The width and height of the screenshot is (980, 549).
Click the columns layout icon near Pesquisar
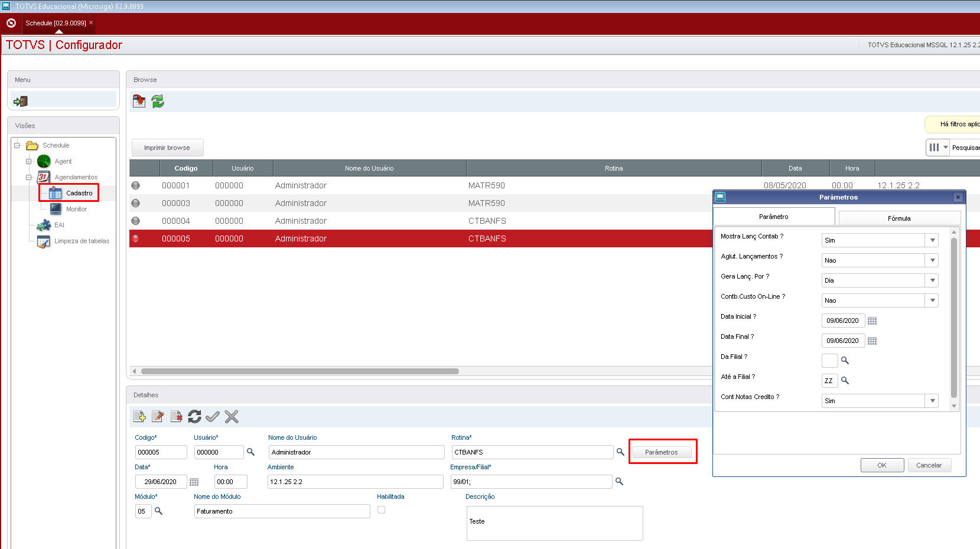934,148
